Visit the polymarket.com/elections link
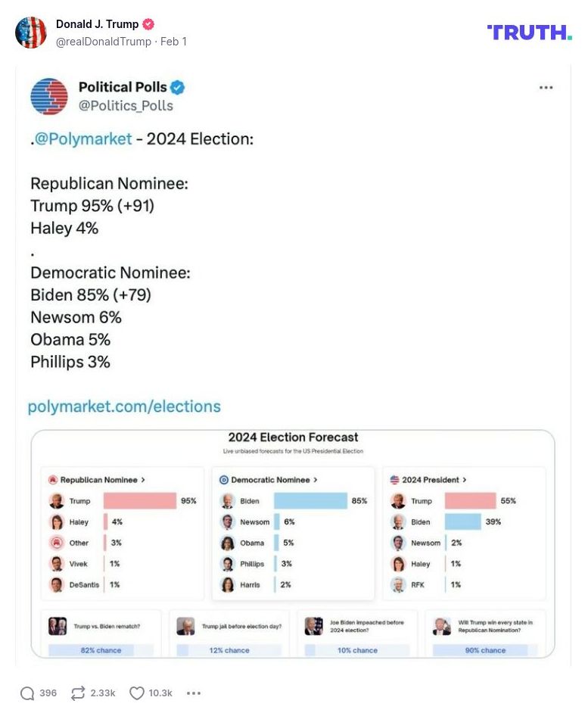This screenshot has width=588, height=716. click(x=124, y=406)
